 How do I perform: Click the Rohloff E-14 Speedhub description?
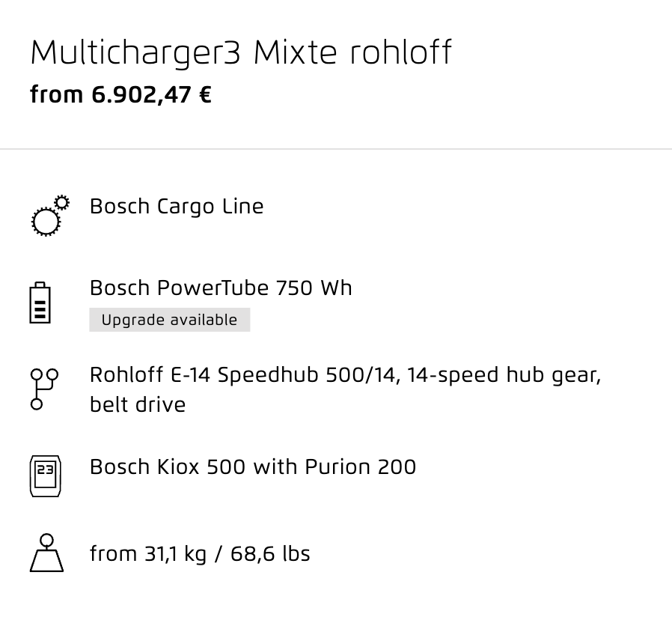point(346,389)
